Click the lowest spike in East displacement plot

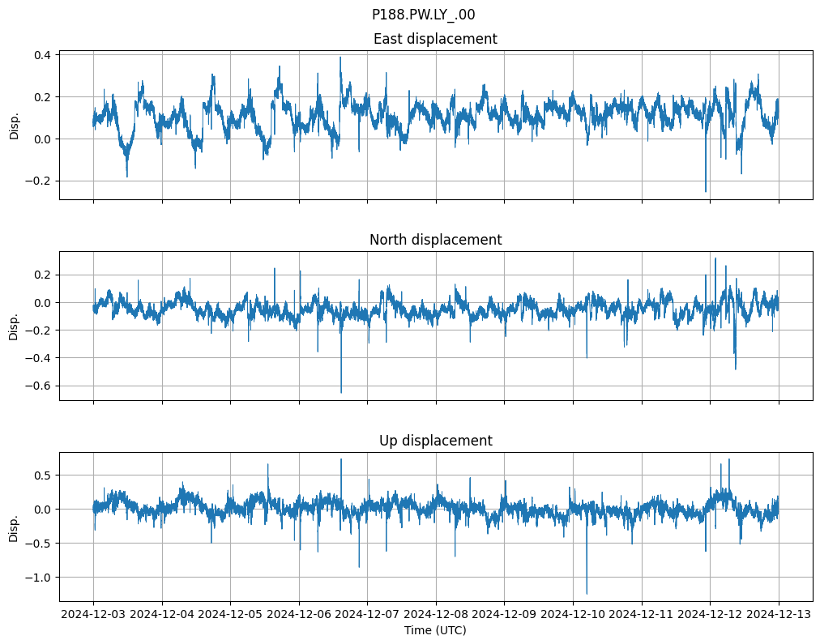point(705,191)
